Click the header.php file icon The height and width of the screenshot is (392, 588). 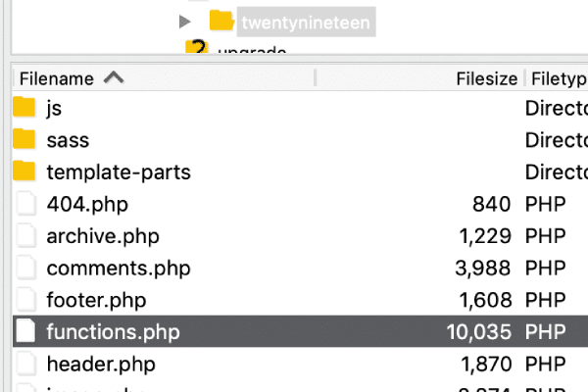tap(25, 364)
